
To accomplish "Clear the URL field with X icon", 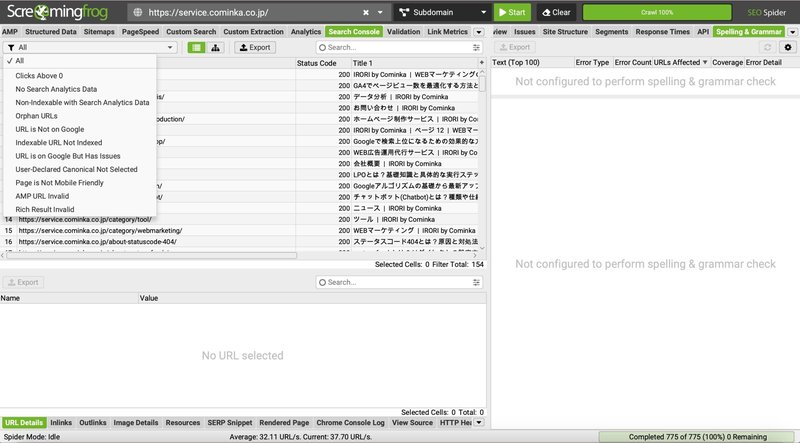I will pyautogui.click(x=366, y=12).
